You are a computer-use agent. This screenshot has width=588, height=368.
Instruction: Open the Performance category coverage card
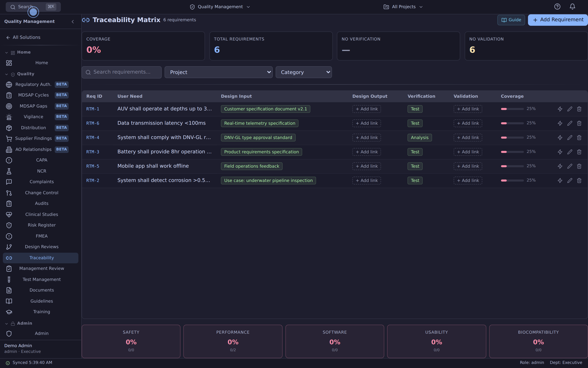pos(233,341)
